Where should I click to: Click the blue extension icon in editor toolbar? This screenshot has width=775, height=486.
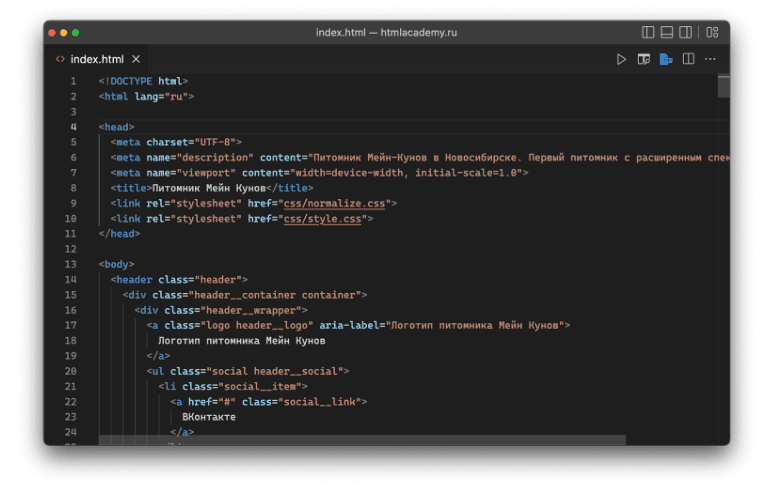pos(666,59)
